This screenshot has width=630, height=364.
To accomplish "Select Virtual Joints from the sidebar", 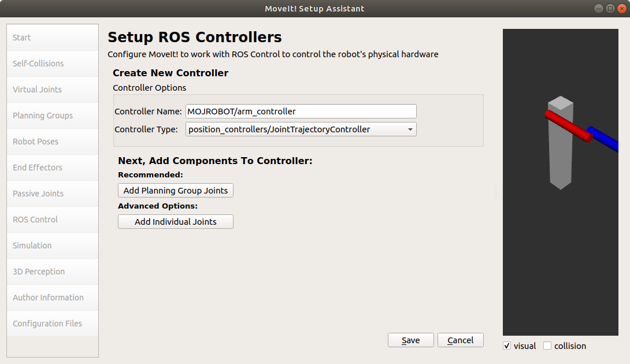I will coord(53,90).
